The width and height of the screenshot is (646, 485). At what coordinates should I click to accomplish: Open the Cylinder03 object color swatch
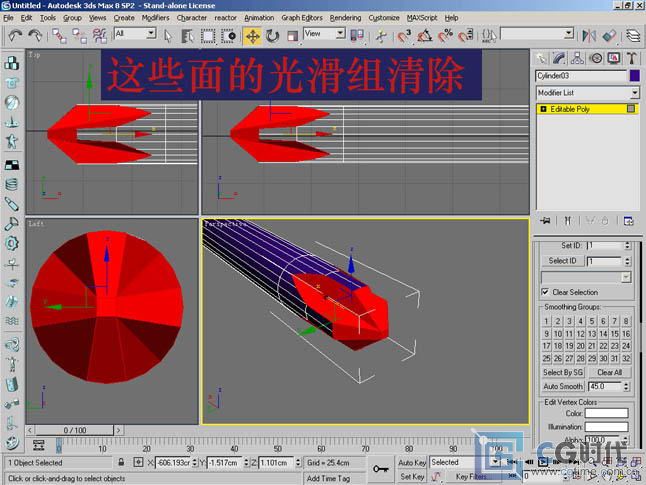tap(634, 76)
